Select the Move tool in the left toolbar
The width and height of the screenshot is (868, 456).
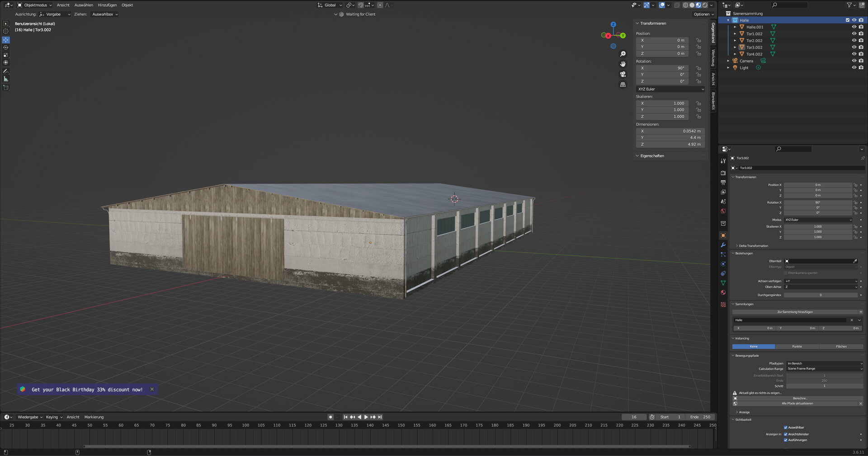coord(6,40)
